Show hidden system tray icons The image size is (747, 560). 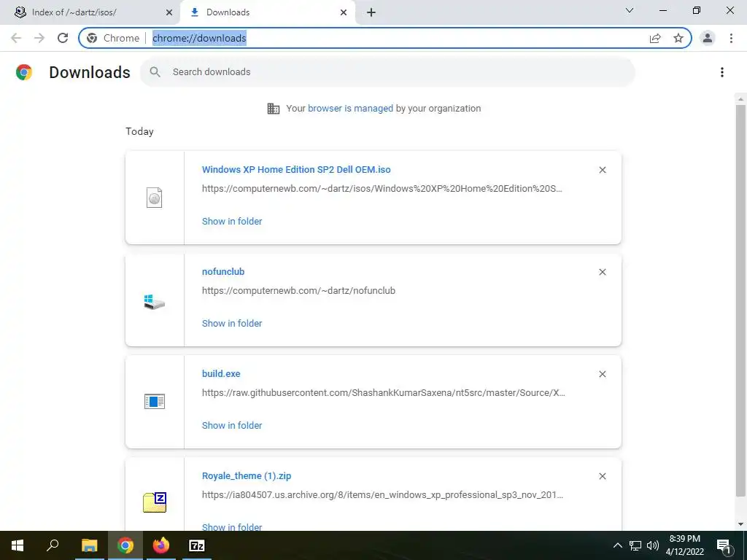tap(617, 545)
